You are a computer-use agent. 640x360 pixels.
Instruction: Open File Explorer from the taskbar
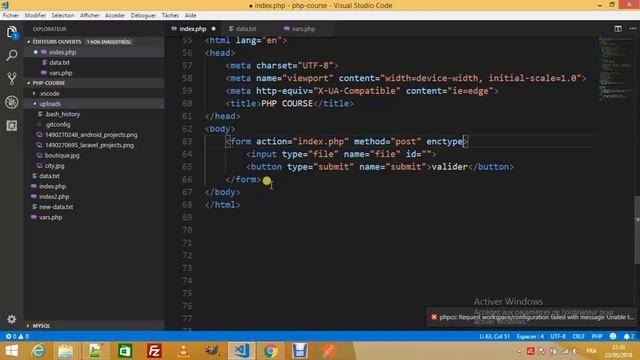pos(65,351)
